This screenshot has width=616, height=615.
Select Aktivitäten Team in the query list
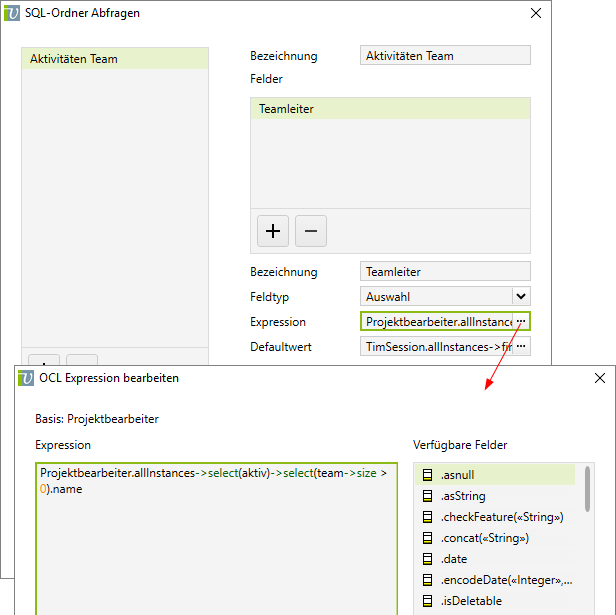click(114, 59)
